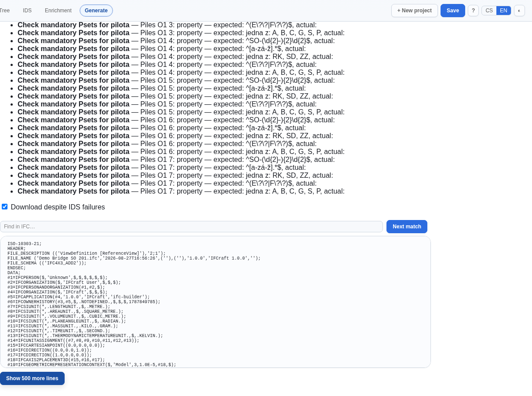
Task: Select the EN language option
Action: (503, 11)
